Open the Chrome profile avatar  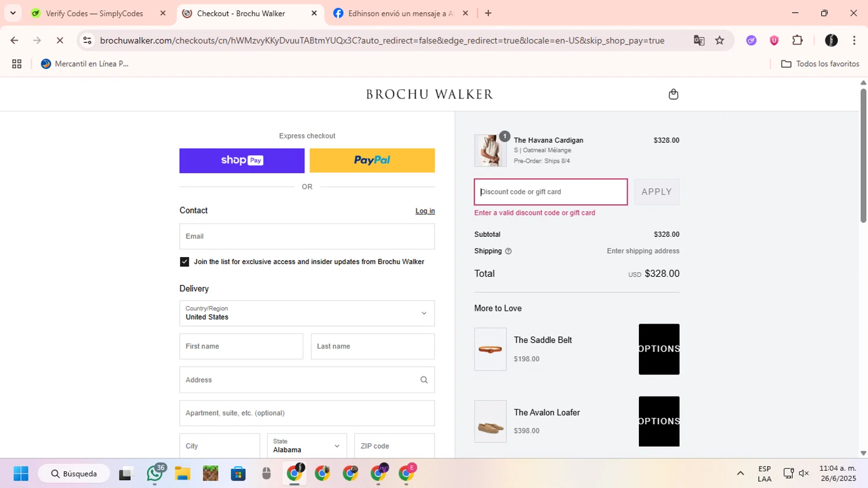tap(831, 40)
